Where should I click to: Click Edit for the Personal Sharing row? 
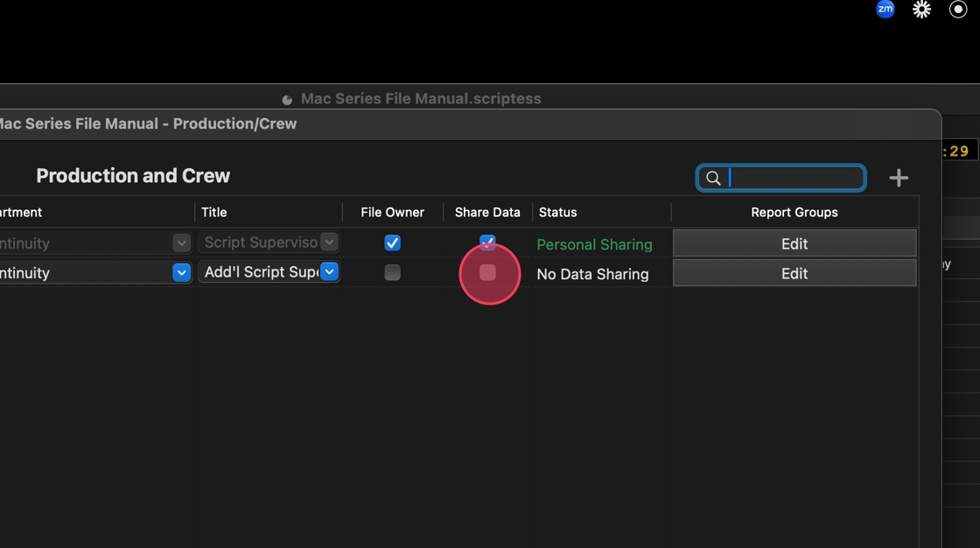pos(794,243)
